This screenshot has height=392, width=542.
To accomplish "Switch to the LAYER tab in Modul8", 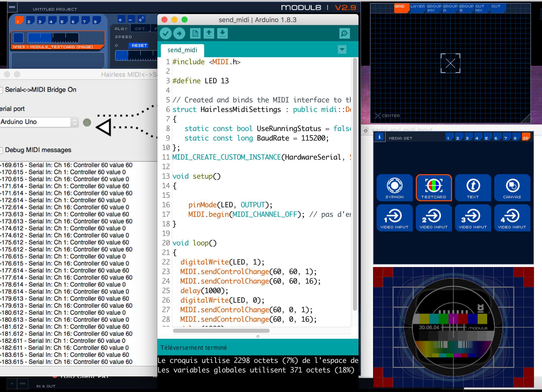I will pos(418,8).
